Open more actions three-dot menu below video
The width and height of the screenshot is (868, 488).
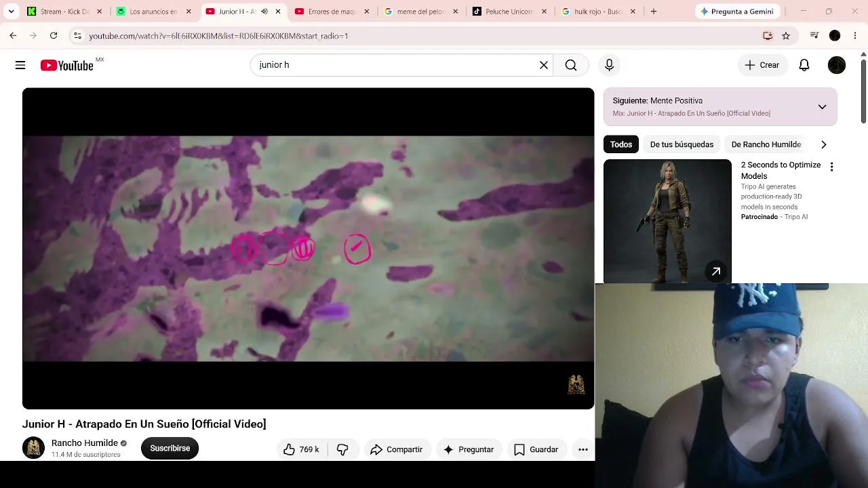pyautogui.click(x=583, y=449)
